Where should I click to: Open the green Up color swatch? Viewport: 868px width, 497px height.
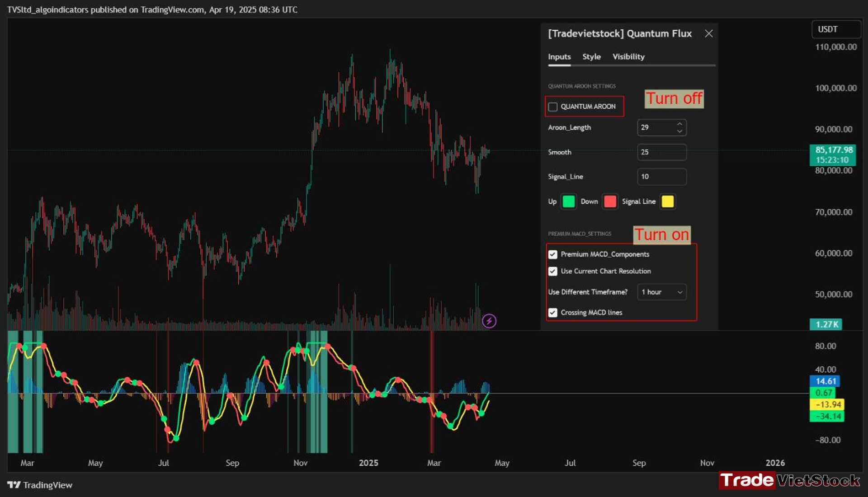tap(569, 202)
